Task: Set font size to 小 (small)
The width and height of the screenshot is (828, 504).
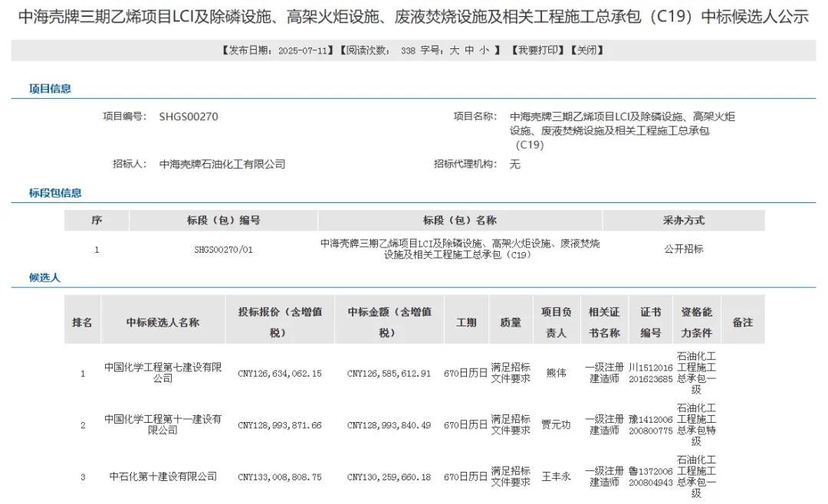Action: pyautogui.click(x=484, y=50)
